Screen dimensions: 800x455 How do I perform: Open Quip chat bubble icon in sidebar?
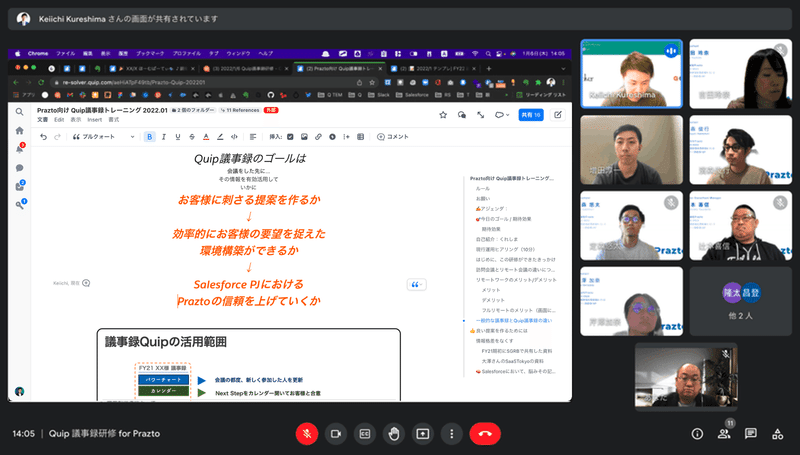[19, 168]
